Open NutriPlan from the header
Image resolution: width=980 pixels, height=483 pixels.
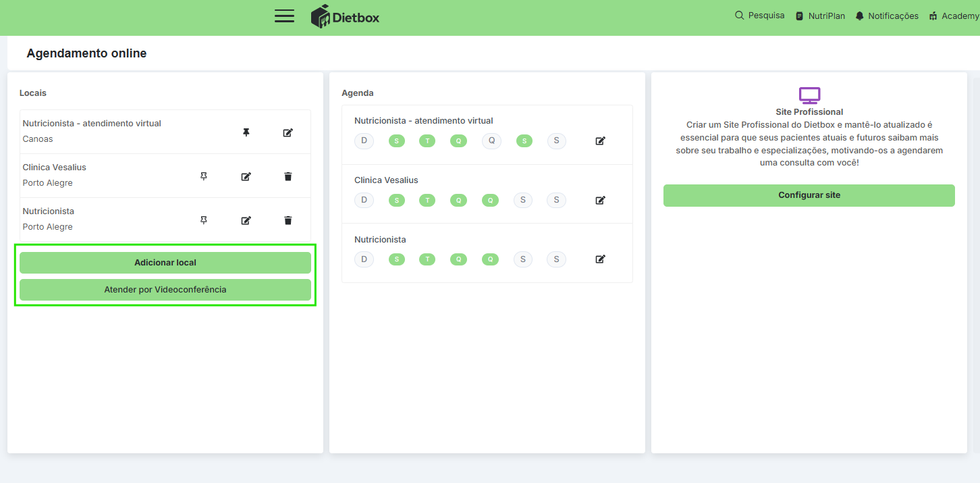820,16
